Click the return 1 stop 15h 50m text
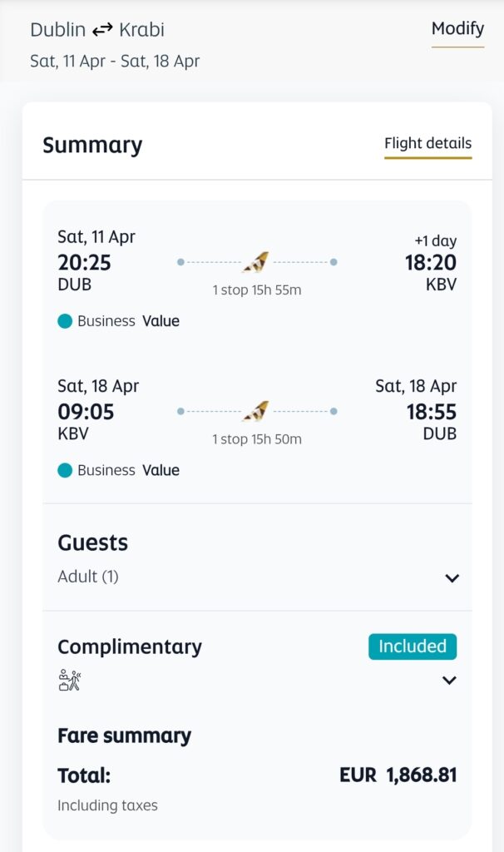 point(256,439)
